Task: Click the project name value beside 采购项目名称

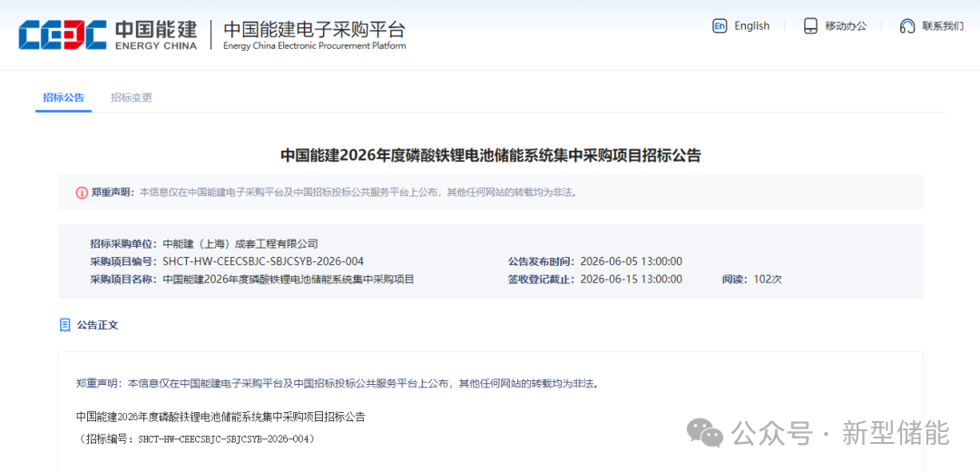Action: click(x=289, y=280)
